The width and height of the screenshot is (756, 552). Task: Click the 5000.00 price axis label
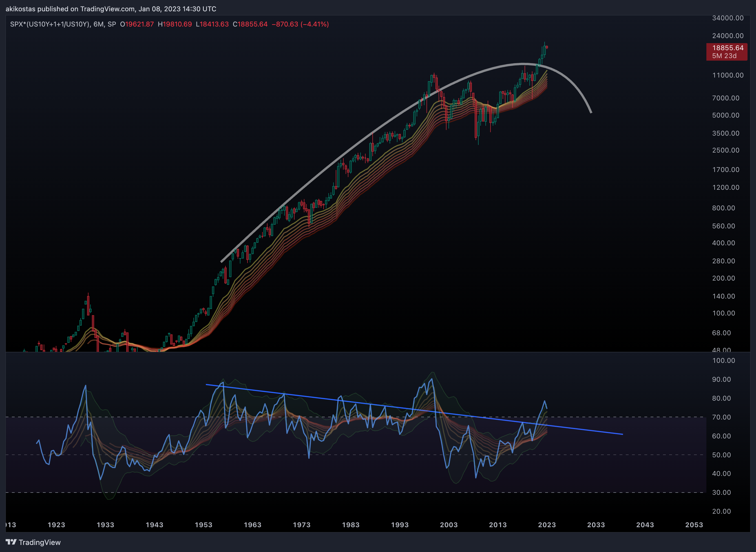[x=726, y=115]
